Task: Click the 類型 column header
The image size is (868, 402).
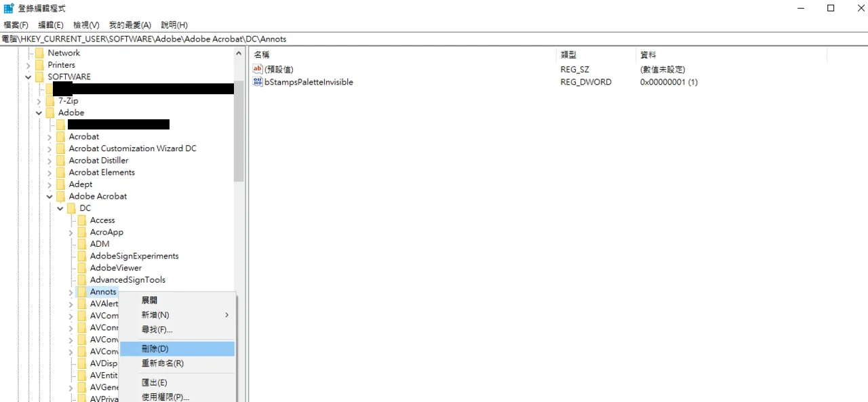Action: (596, 55)
